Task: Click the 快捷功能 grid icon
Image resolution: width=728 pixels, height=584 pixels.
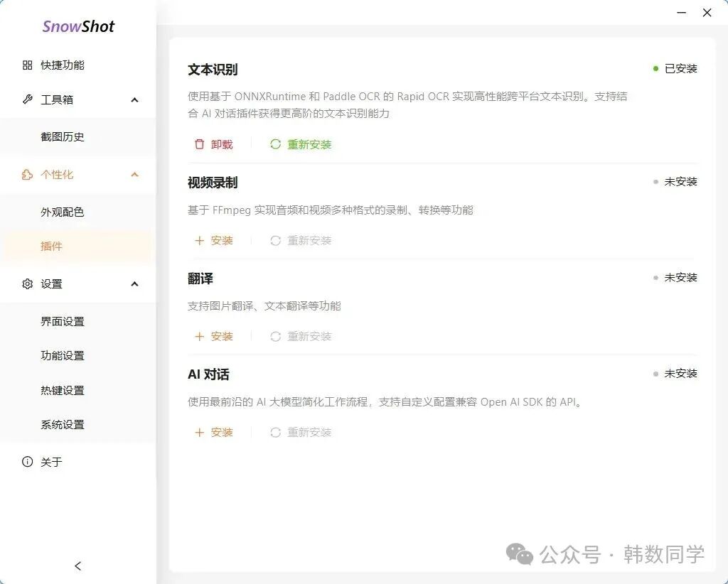Action: (x=28, y=65)
